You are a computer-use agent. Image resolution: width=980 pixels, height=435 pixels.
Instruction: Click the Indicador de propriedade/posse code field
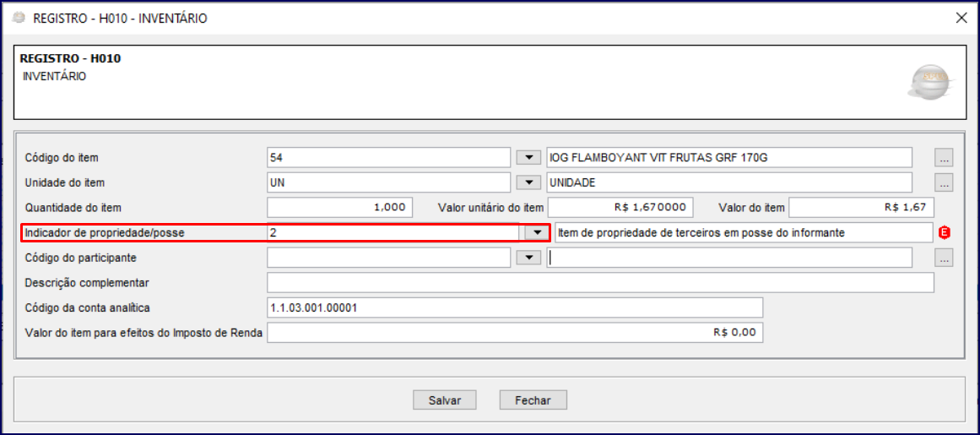click(393, 232)
